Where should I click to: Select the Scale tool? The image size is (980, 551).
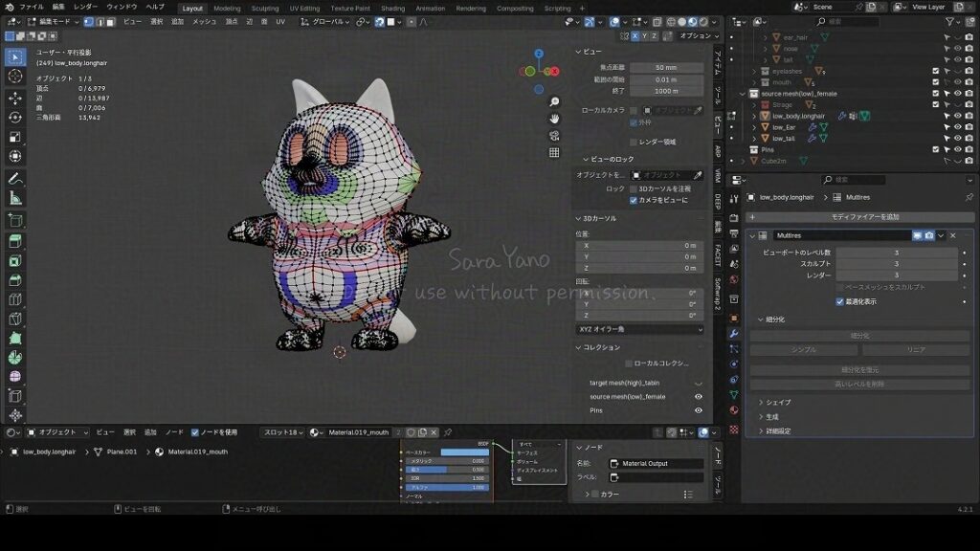(x=15, y=137)
